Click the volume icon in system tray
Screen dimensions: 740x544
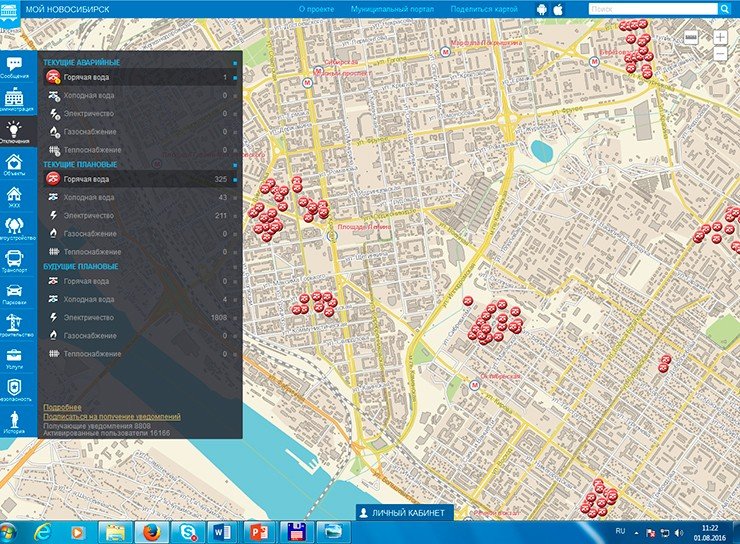click(679, 533)
